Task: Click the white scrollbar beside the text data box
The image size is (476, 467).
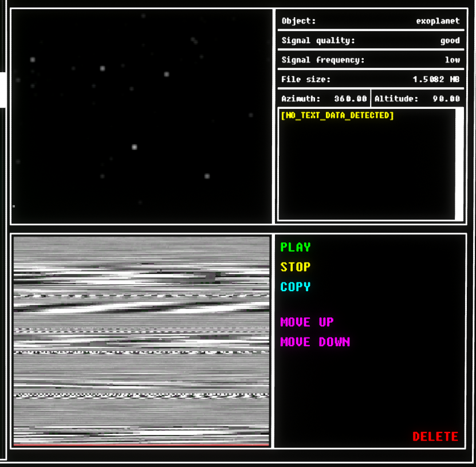Action: click(x=459, y=163)
